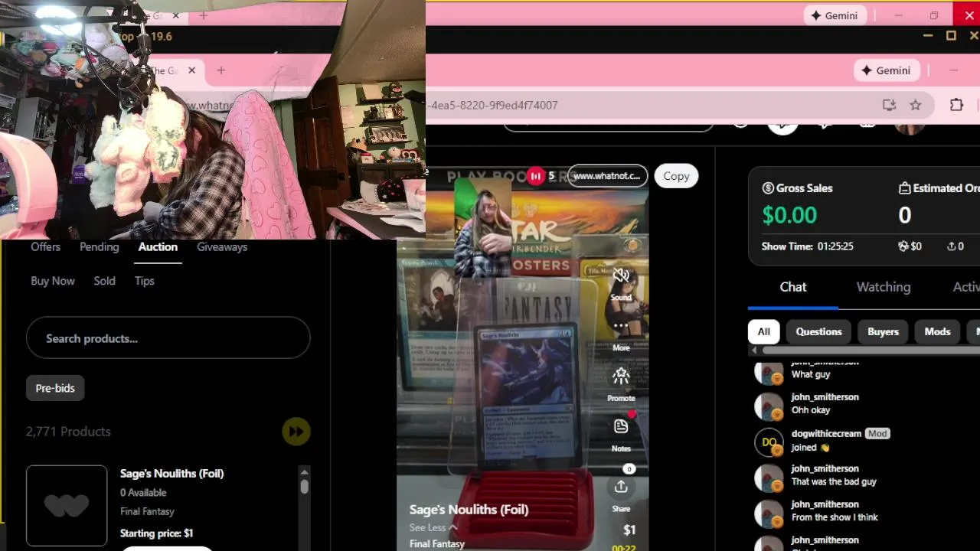Click the Estimated Orders bag icon
This screenshot has height=551, width=980.
tap(904, 188)
